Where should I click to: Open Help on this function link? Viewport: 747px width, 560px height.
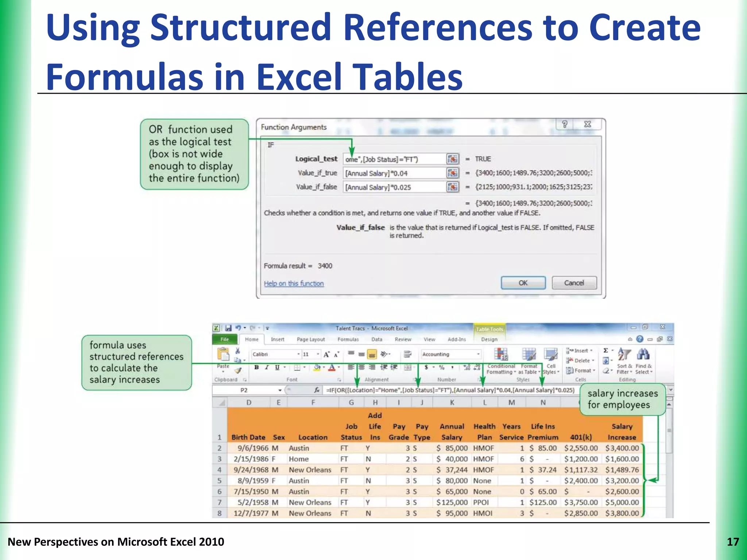pyautogui.click(x=294, y=283)
